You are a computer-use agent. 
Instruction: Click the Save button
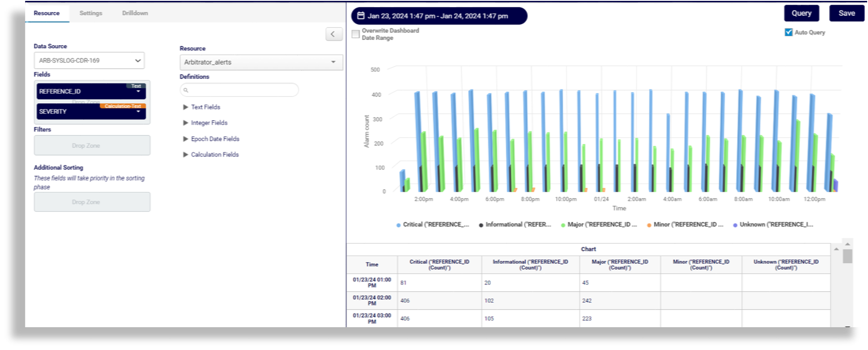tap(846, 13)
